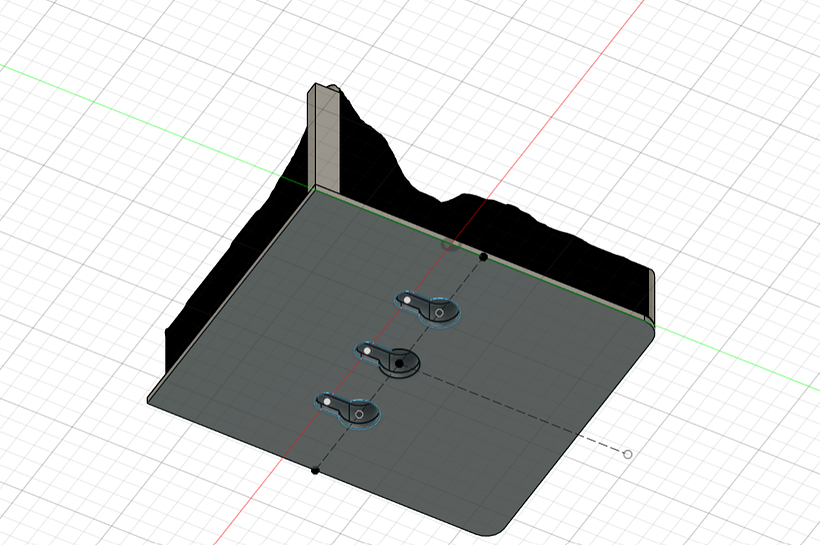Click the faint ghost circle on the plate's back edge
Viewport: 820px width, 545px height.
(x=450, y=244)
